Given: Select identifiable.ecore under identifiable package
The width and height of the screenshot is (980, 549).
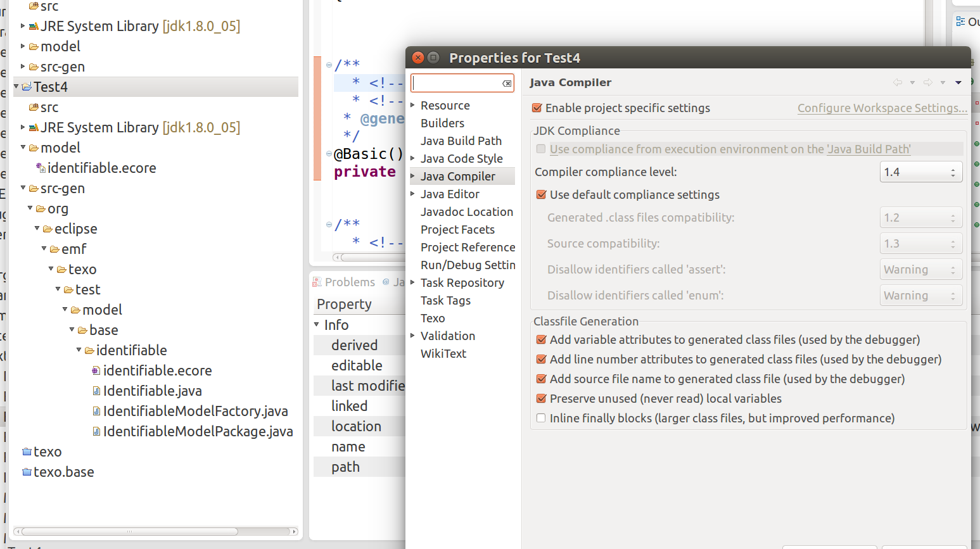Looking at the screenshot, I should click(157, 370).
